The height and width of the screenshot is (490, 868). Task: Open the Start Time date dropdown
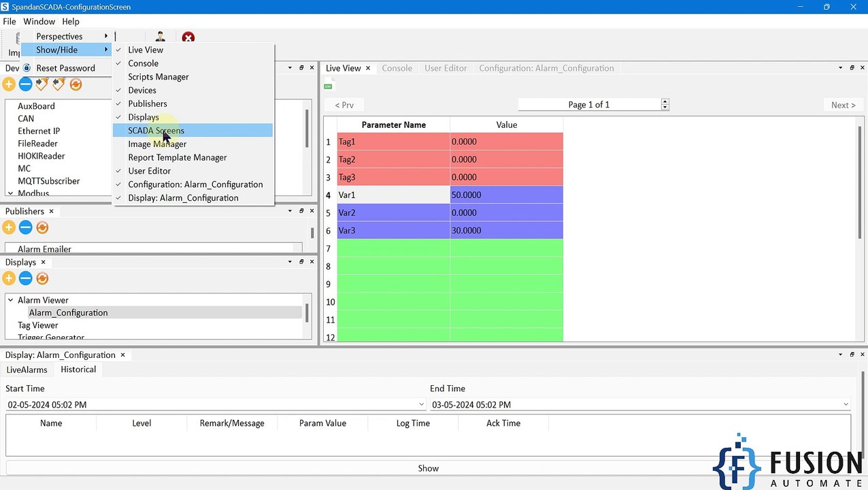point(421,404)
